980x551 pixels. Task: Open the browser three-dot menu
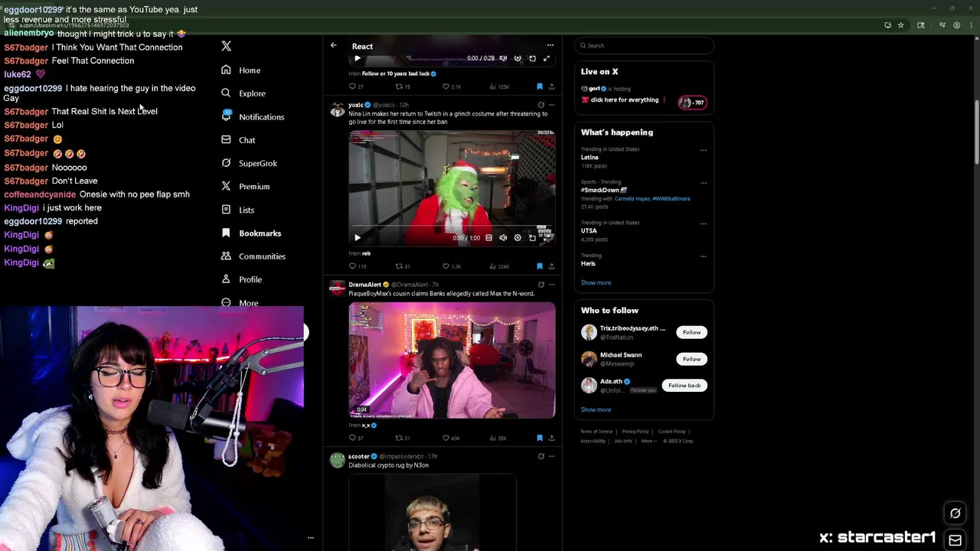click(x=970, y=25)
